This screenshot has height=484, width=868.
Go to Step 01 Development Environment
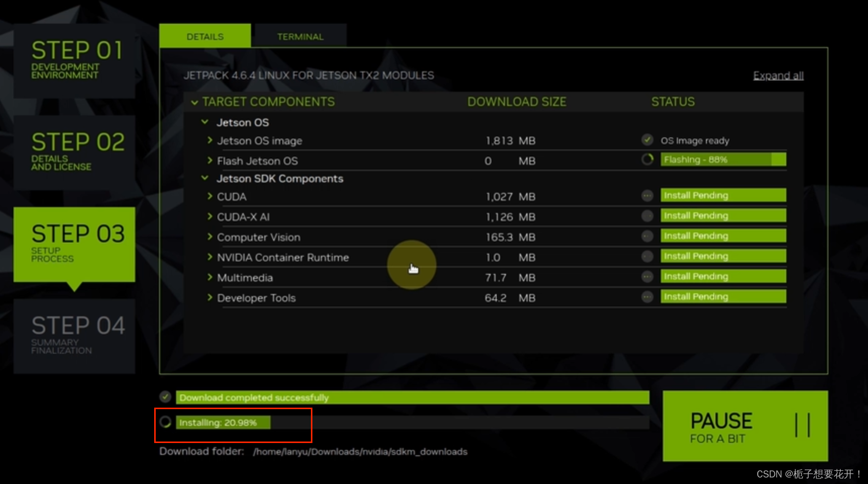74,61
